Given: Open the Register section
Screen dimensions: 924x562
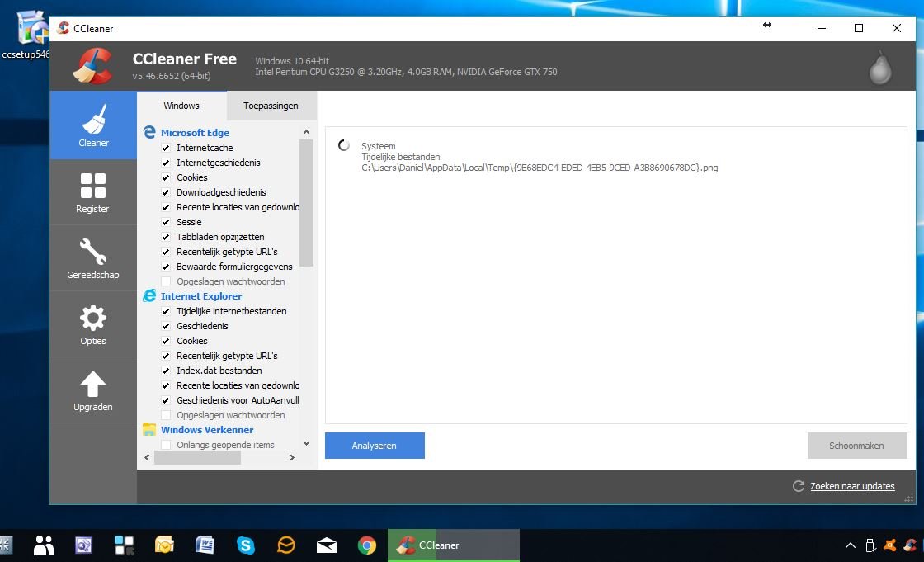Looking at the screenshot, I should tap(93, 192).
